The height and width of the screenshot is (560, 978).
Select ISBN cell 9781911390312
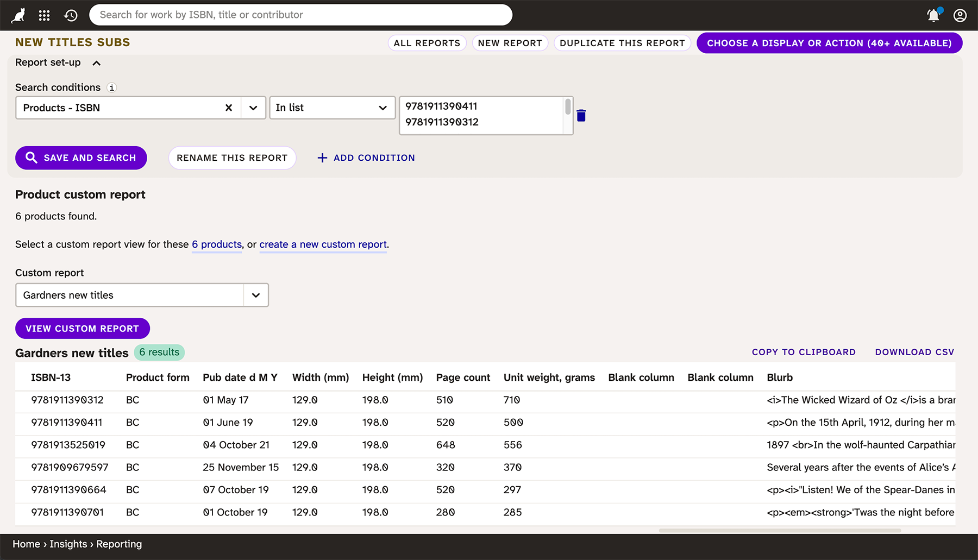[67, 400]
